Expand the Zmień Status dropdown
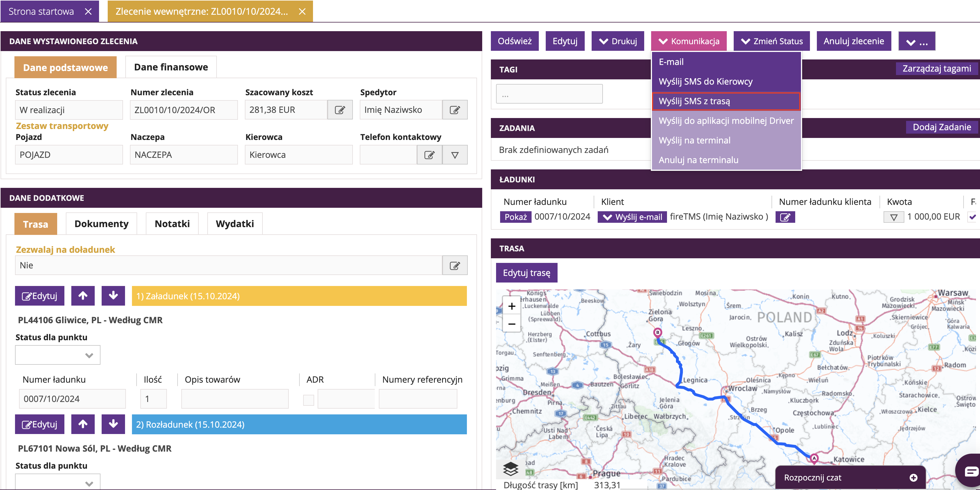The image size is (980, 490). pos(771,41)
